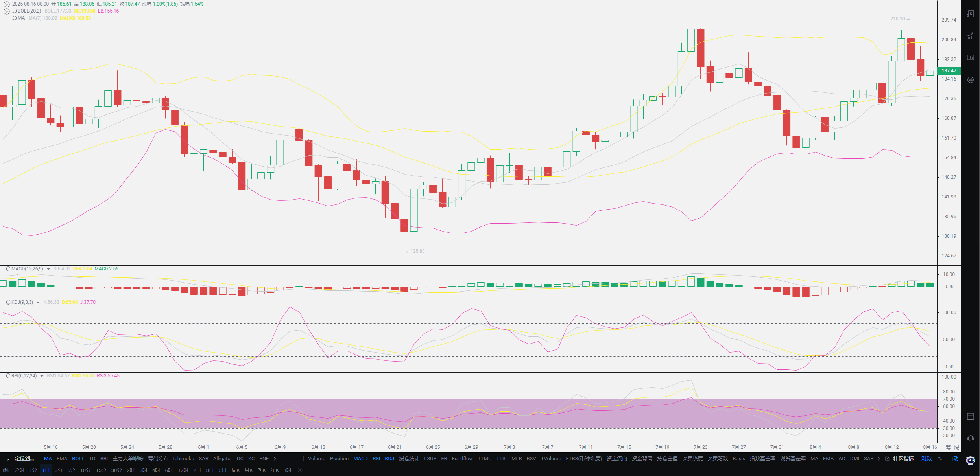Toggle Volume sub-indicator
This screenshot has height=476, width=980.
[x=317, y=459]
